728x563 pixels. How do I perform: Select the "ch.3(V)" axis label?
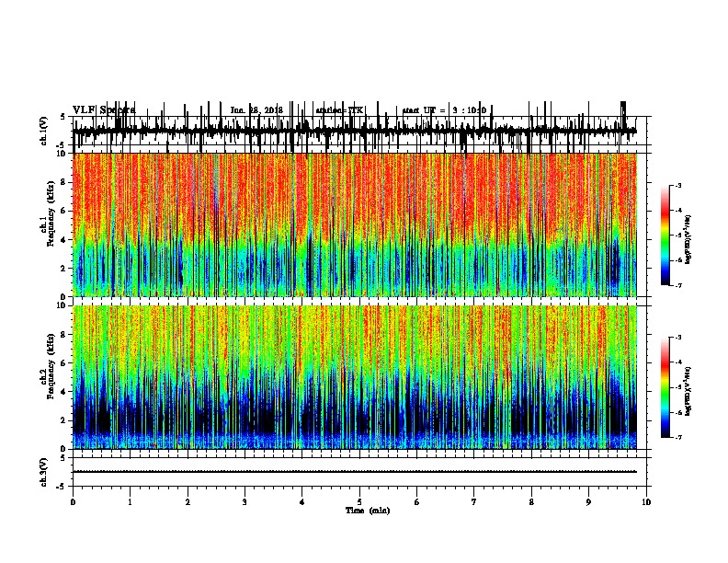click(43, 473)
